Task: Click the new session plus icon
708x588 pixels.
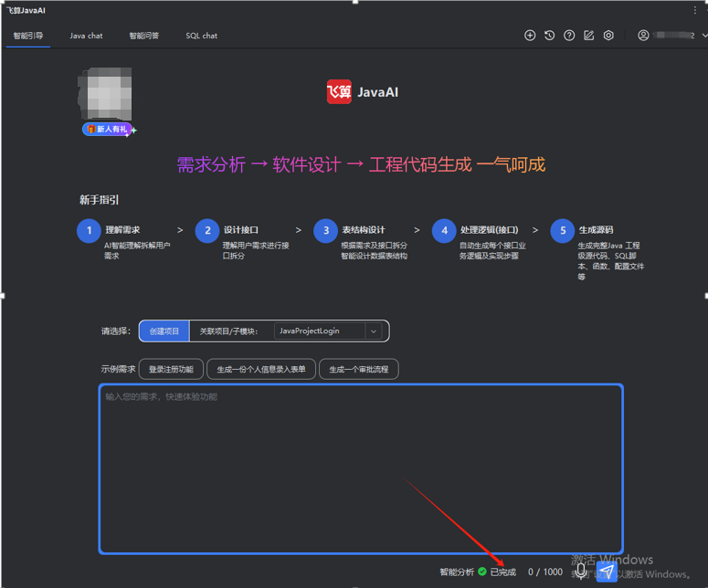Action: coord(530,36)
